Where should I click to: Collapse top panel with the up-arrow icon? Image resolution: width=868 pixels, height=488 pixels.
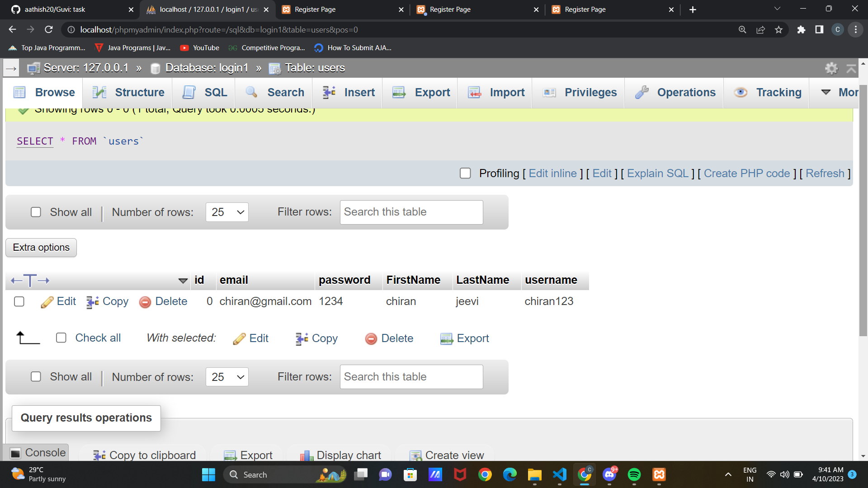pos(851,68)
